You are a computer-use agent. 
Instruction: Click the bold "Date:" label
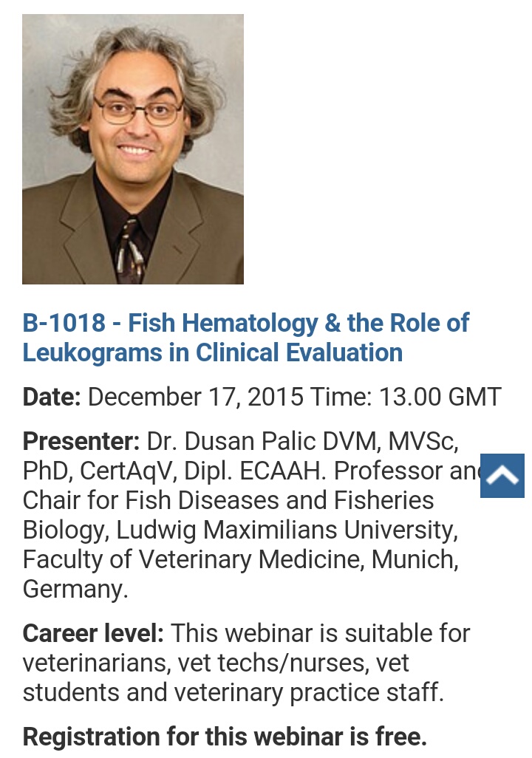[52, 397]
